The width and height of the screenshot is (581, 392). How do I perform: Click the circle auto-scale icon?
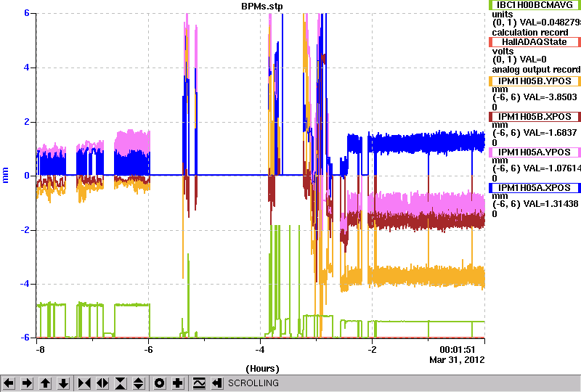[x=159, y=383]
